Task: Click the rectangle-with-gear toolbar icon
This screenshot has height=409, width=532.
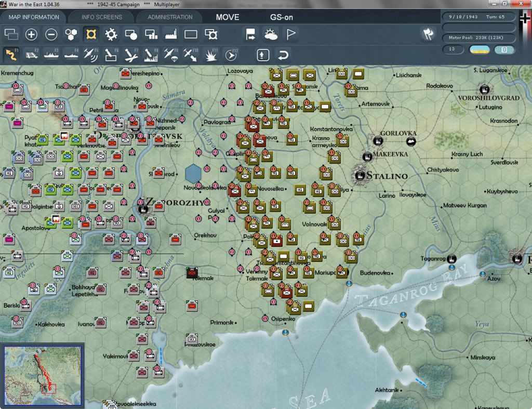Action: tap(211, 34)
